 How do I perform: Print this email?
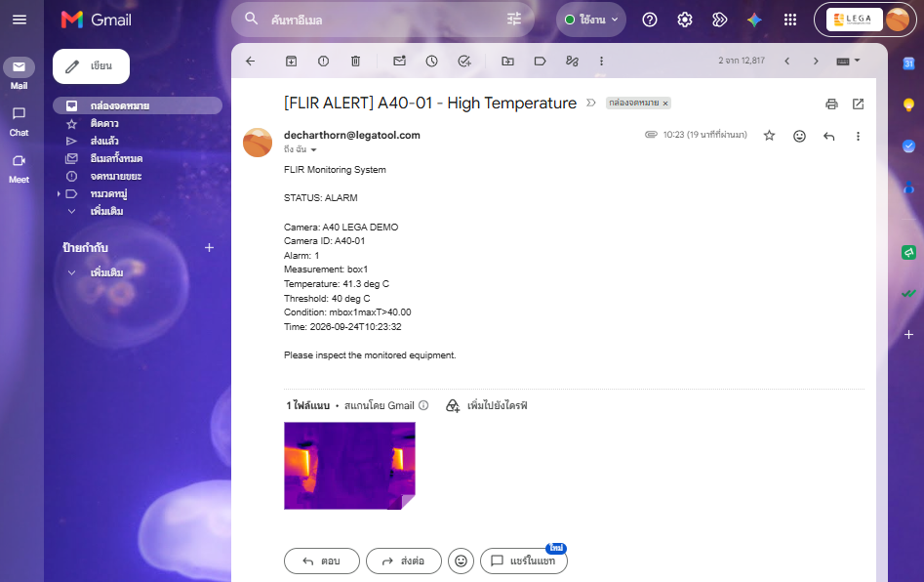pyautogui.click(x=831, y=104)
